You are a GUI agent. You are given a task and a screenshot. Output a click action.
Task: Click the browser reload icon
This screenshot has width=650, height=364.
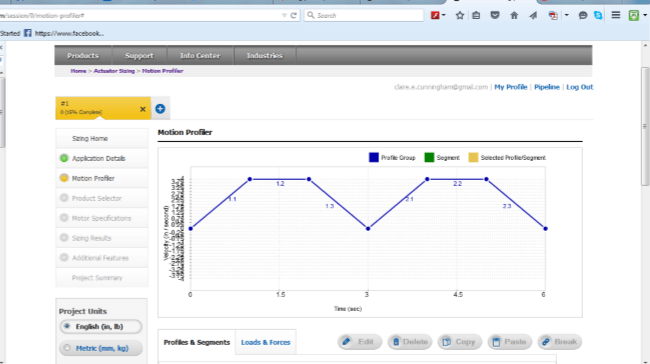click(x=293, y=15)
